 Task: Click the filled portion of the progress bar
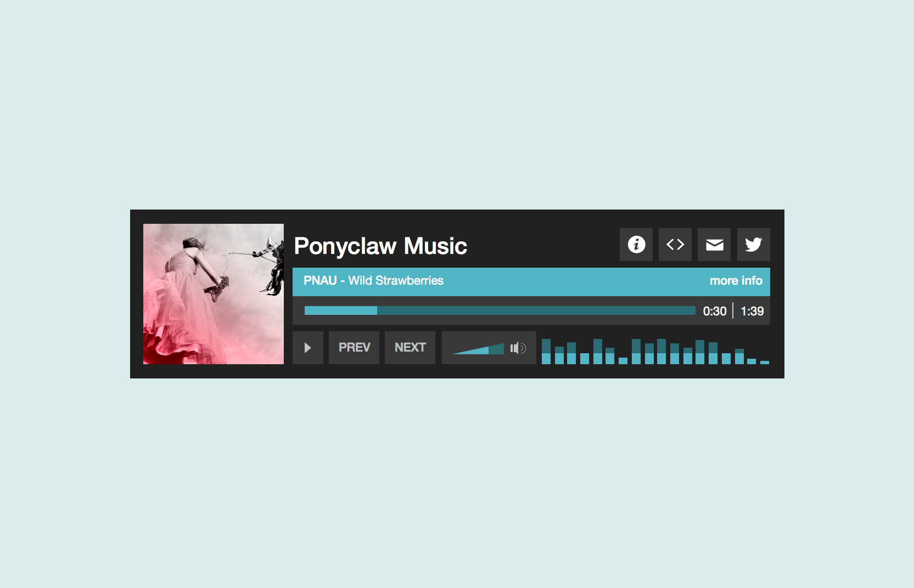pyautogui.click(x=341, y=310)
